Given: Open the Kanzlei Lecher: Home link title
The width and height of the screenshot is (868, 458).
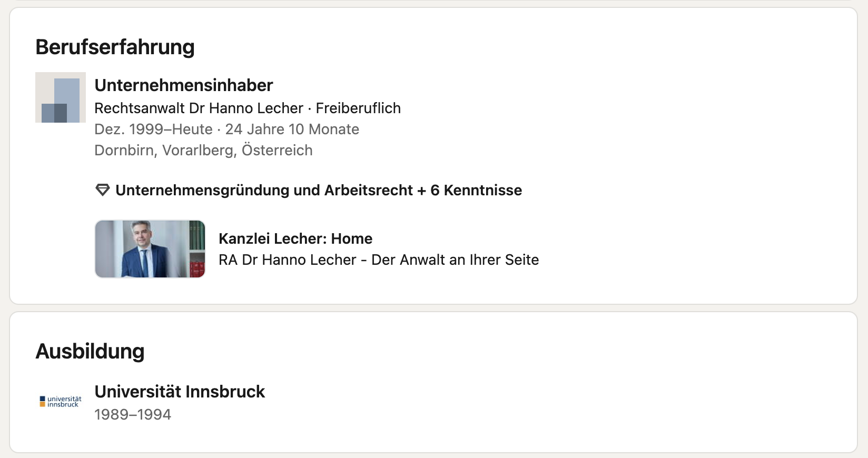Looking at the screenshot, I should point(295,239).
